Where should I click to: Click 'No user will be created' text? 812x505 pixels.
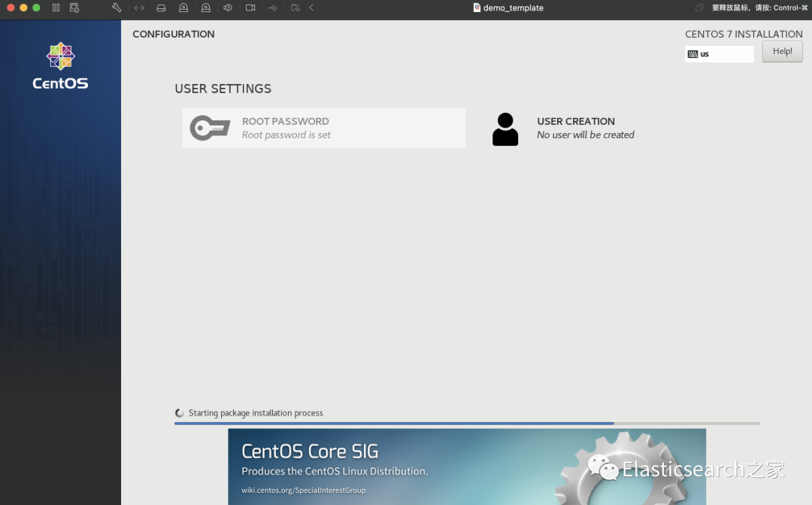pyautogui.click(x=585, y=135)
